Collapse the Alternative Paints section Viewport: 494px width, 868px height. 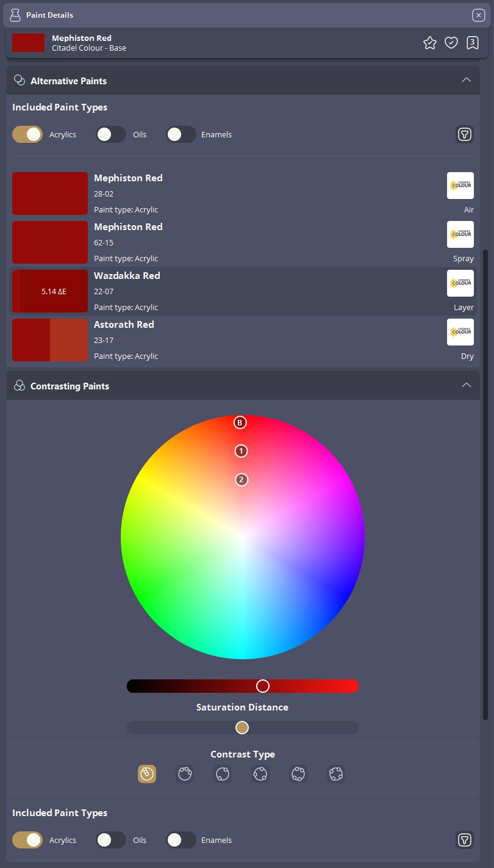coord(467,80)
